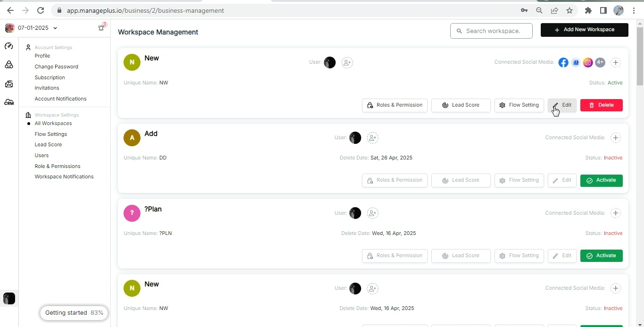Open Chrome extensions puzzle icon
This screenshot has height=327, width=644.
pos(588,10)
